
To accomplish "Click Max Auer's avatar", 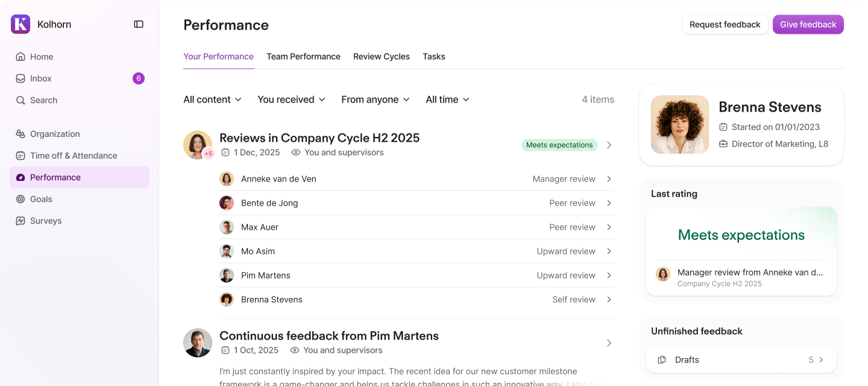I will point(227,227).
